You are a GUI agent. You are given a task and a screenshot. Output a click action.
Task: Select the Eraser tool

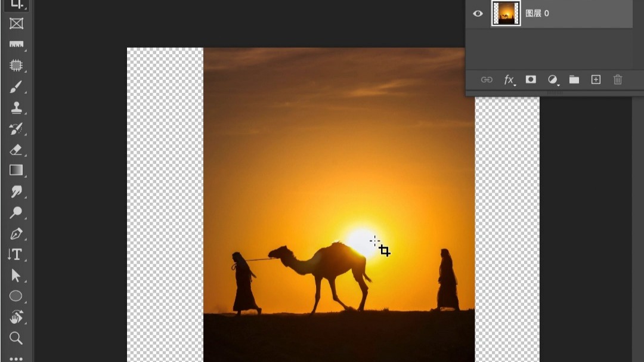click(16, 150)
